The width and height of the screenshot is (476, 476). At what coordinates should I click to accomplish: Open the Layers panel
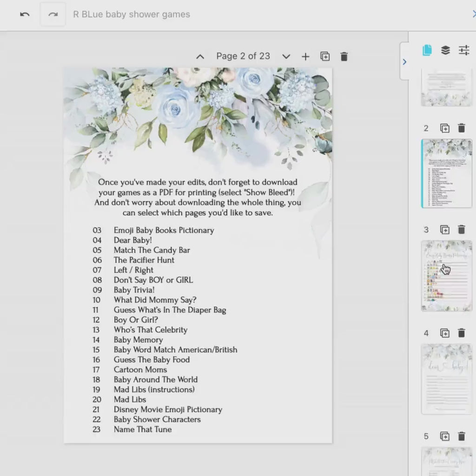point(445,50)
